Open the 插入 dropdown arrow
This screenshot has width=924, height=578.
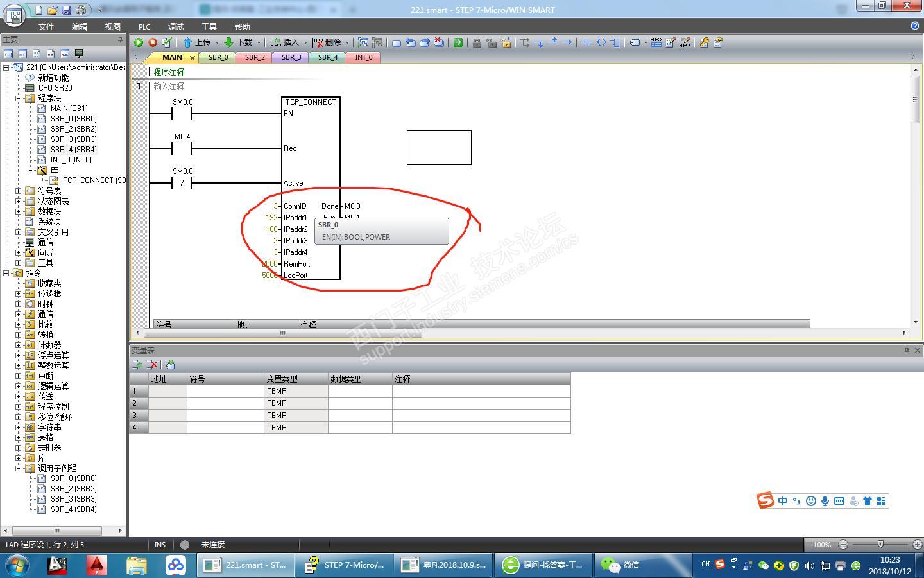click(305, 42)
